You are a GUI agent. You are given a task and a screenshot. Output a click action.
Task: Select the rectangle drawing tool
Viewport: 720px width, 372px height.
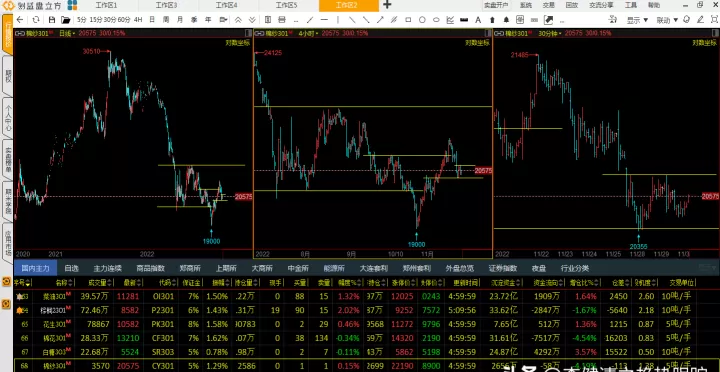pos(408,20)
